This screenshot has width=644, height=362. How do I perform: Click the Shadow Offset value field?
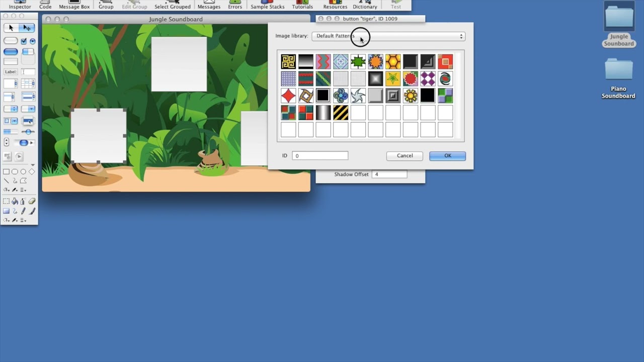(x=389, y=174)
